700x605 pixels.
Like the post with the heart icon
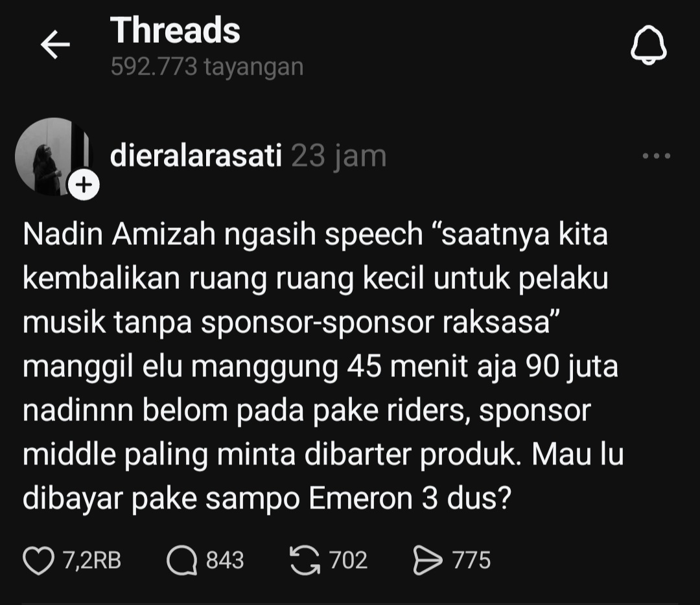click(38, 560)
